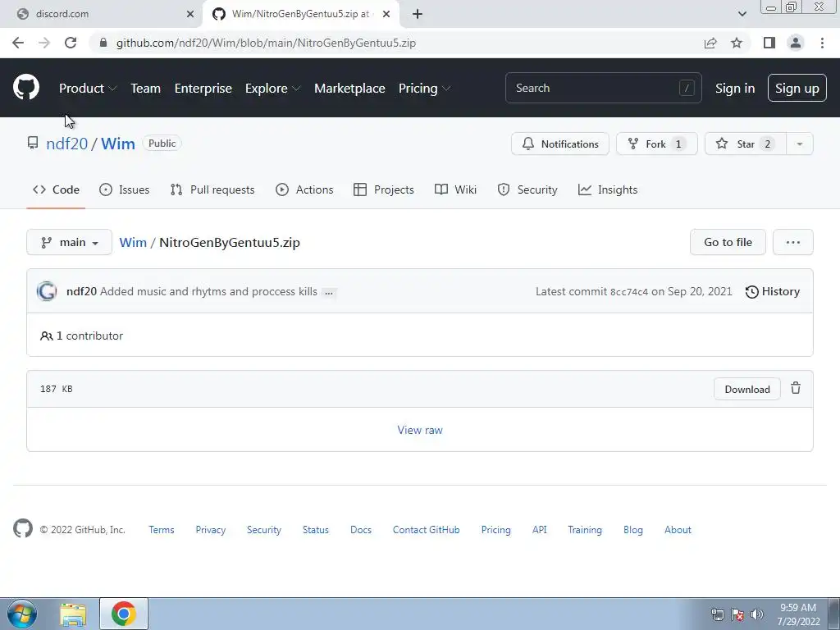Expand the commit message ellipsis

[329, 293]
